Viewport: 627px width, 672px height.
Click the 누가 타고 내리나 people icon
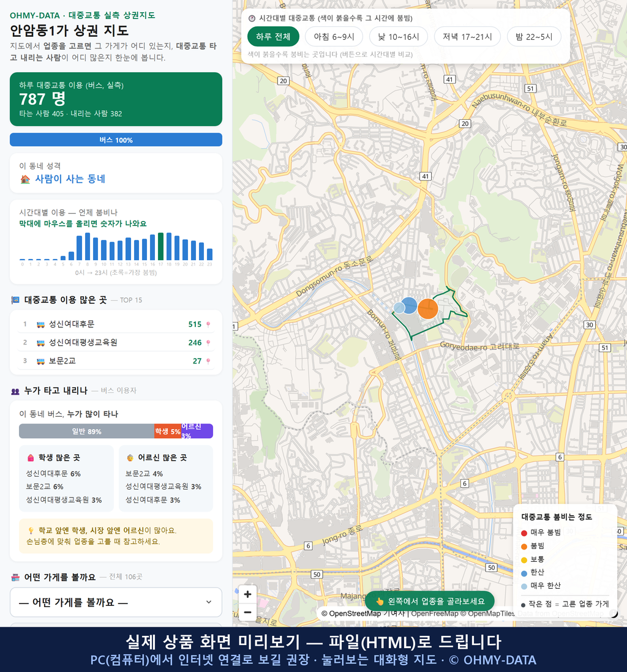15,391
